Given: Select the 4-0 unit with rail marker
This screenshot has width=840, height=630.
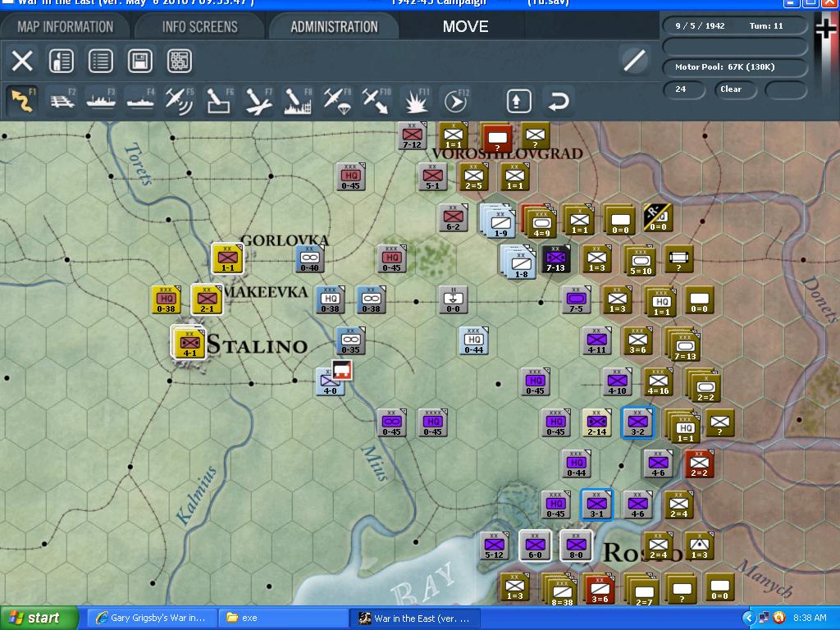Looking at the screenshot, I should pyautogui.click(x=330, y=381).
